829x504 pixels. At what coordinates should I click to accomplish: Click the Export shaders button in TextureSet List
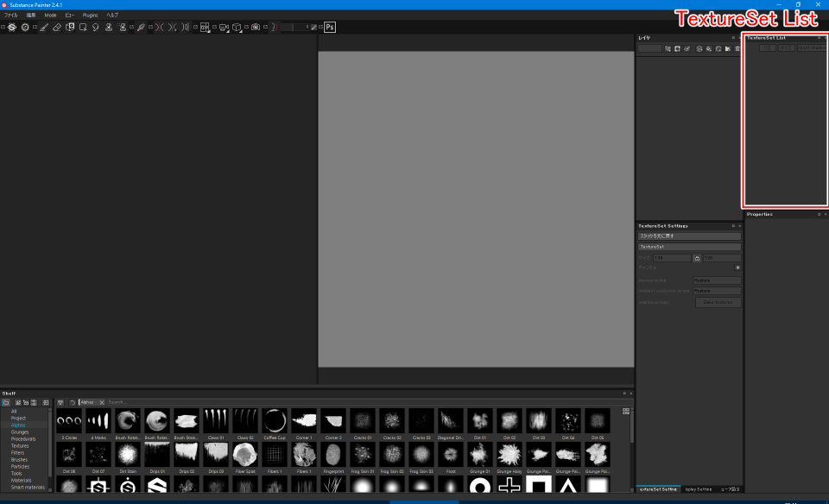coord(812,47)
